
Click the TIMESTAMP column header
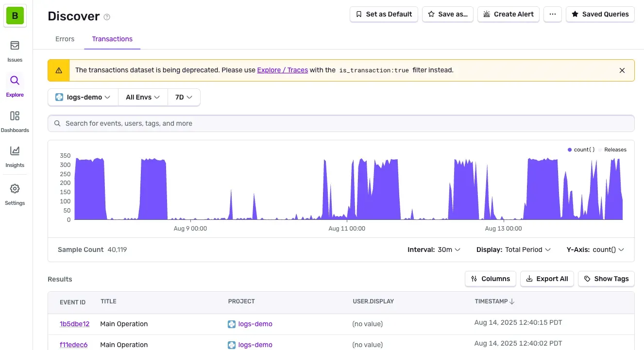pyautogui.click(x=491, y=301)
